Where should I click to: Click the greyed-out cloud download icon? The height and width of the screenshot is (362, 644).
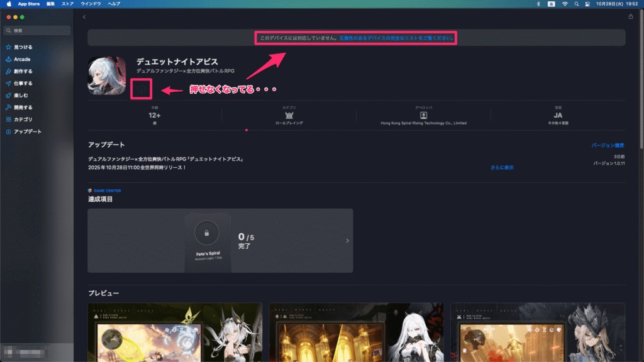click(x=141, y=90)
